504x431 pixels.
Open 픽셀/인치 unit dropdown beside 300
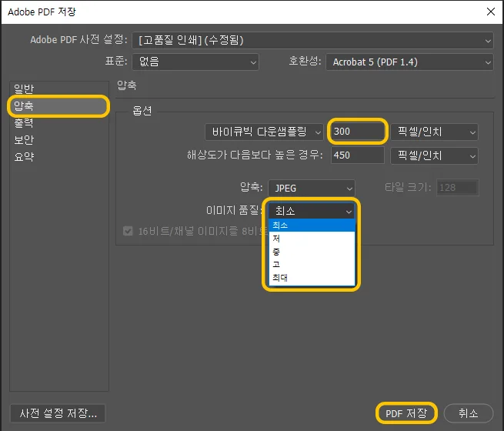click(434, 132)
